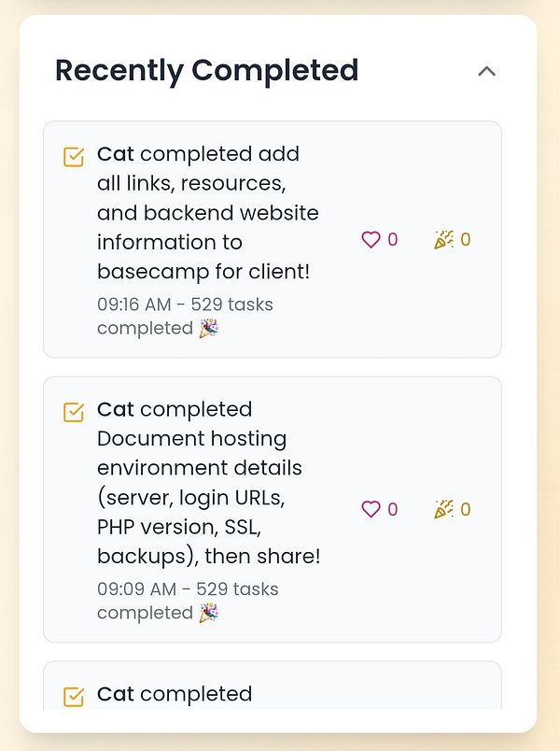
Task: Click heart icon on hosting environment task
Action: click(371, 509)
